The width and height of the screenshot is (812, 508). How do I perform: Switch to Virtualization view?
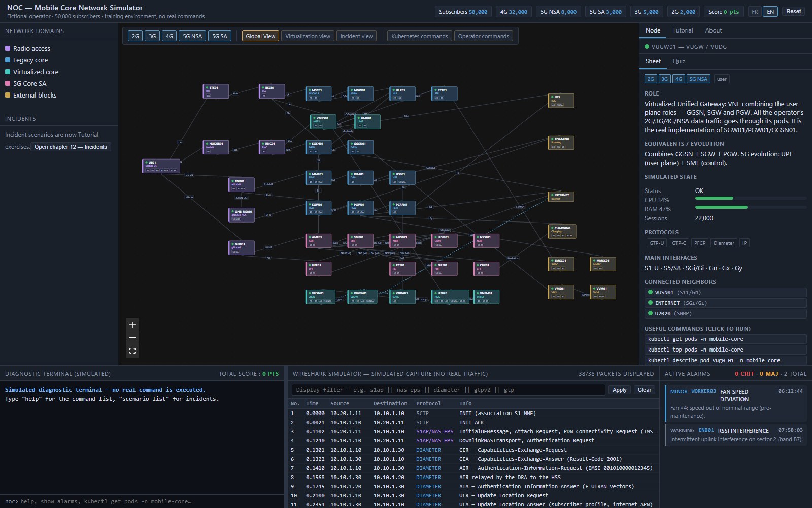(308, 36)
